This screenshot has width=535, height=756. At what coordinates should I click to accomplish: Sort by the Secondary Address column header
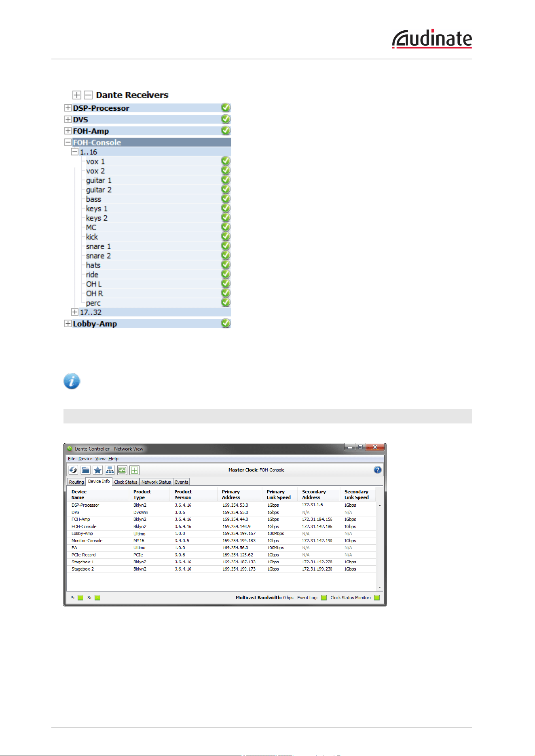point(319,495)
